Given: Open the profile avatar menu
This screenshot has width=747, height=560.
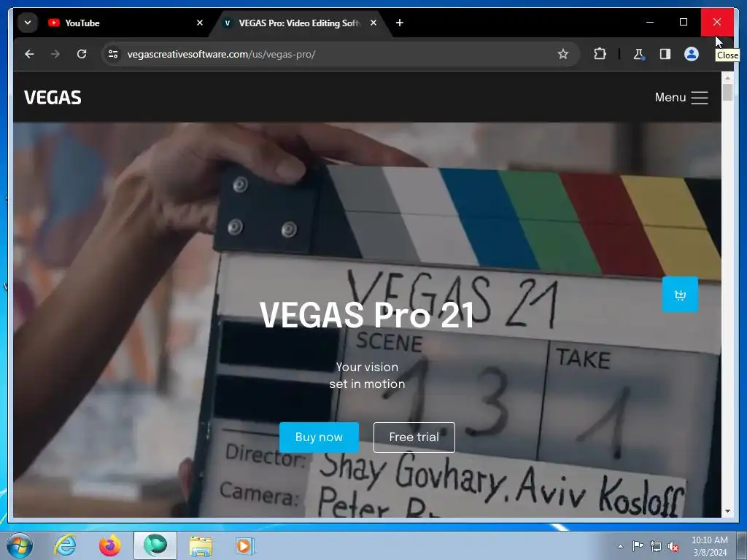Looking at the screenshot, I should coord(692,54).
